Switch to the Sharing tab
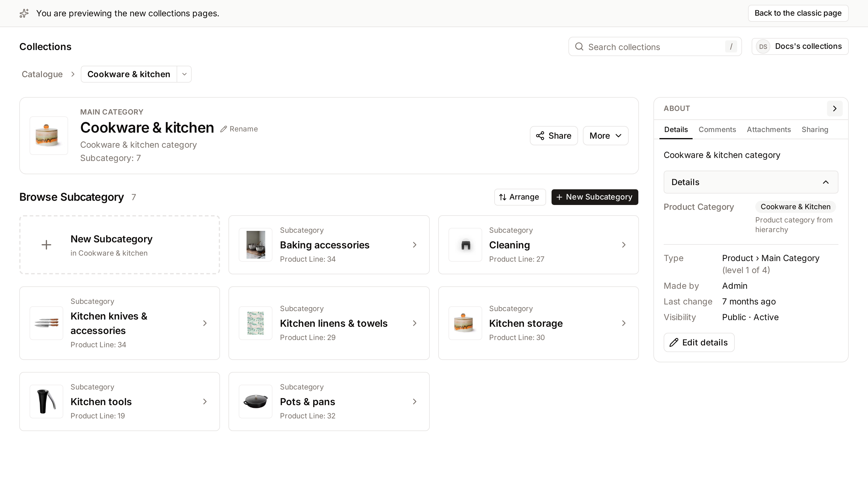 pos(815,130)
